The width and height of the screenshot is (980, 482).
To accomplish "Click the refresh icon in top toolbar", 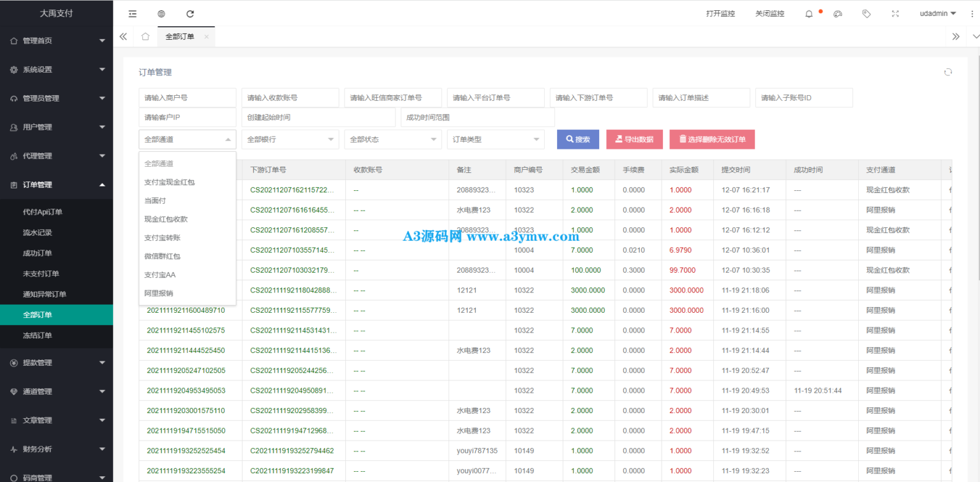I will tap(190, 13).
